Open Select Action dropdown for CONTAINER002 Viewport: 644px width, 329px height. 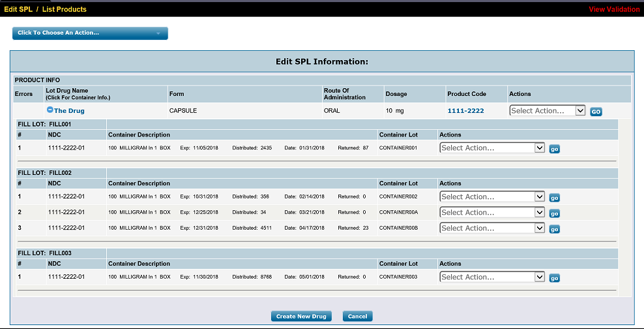(492, 197)
